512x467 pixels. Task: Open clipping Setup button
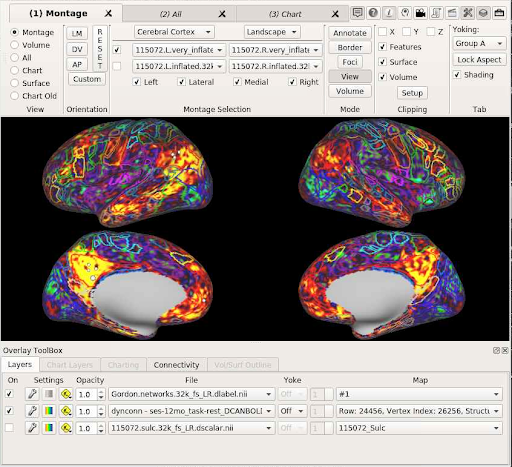point(412,93)
